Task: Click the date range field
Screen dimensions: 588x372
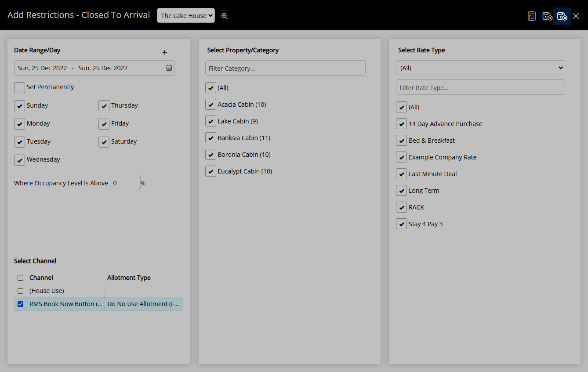Action: pos(94,68)
